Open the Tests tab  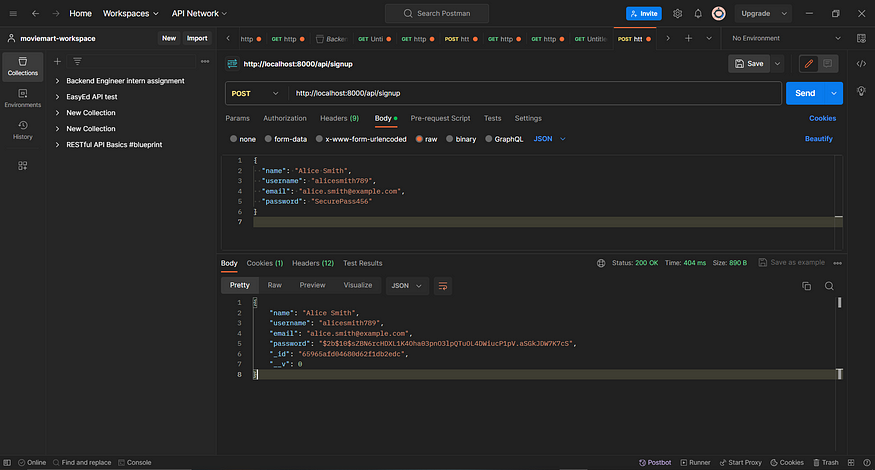[x=492, y=118]
